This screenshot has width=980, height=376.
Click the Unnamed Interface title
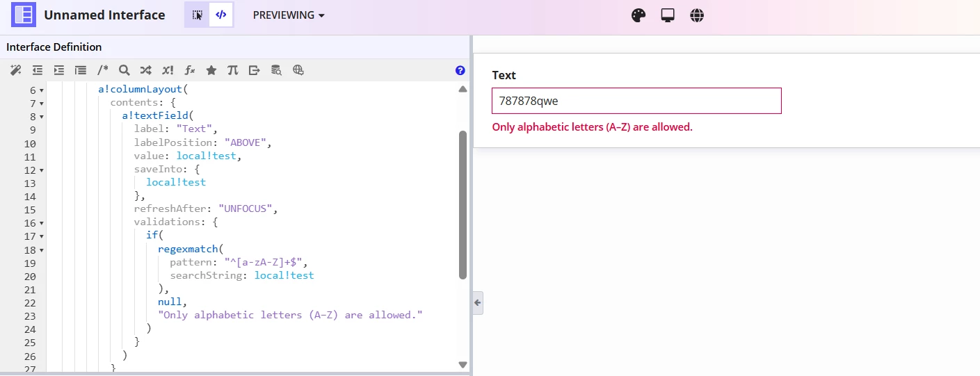click(x=105, y=15)
